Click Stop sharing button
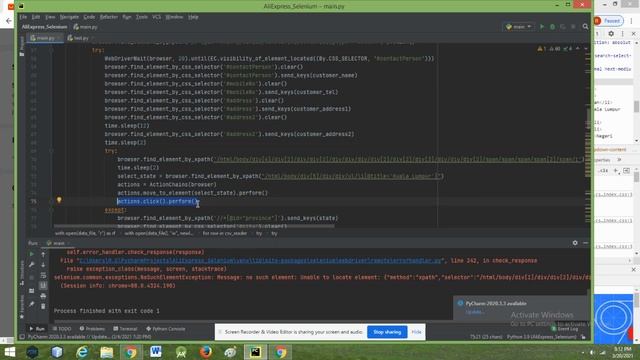Image resolution: width=640 pixels, height=360 pixels. tap(387, 332)
